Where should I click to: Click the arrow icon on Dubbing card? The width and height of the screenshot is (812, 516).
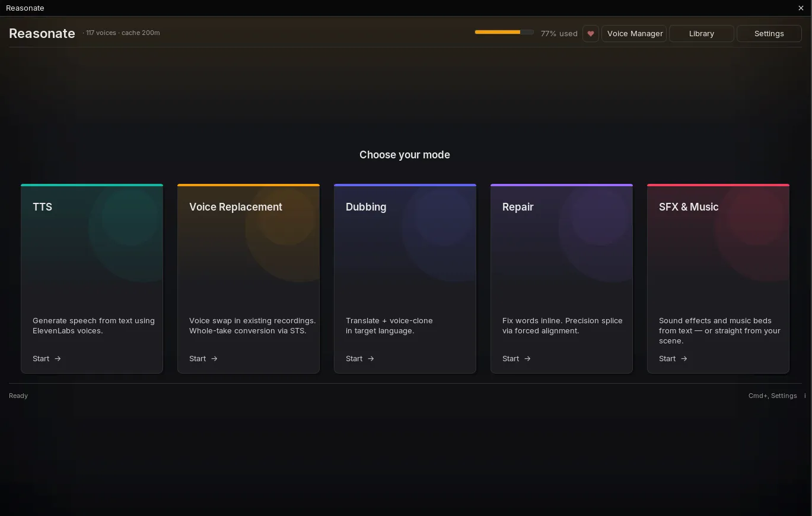[371, 359]
